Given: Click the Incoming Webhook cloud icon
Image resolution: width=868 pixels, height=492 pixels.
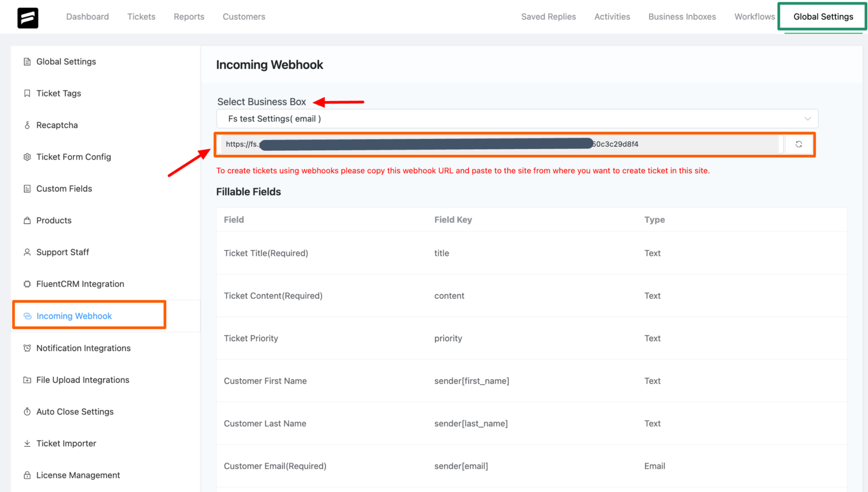Looking at the screenshot, I should (27, 316).
